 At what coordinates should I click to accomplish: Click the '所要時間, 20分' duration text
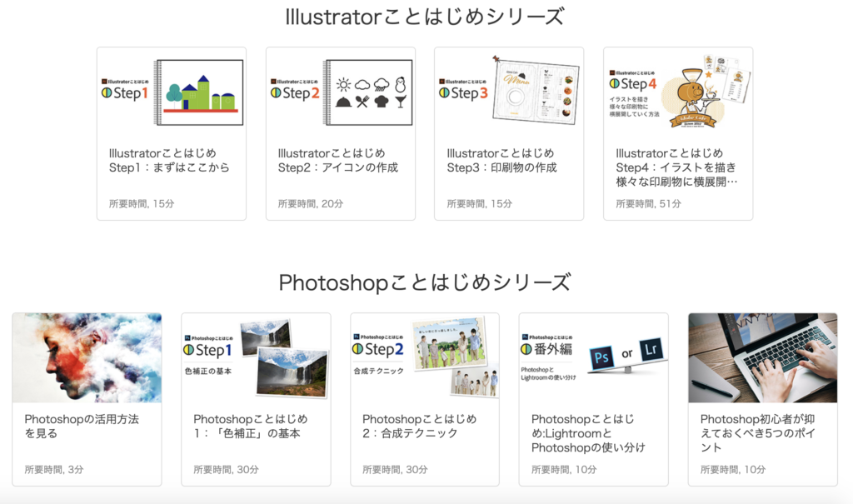pos(311,203)
